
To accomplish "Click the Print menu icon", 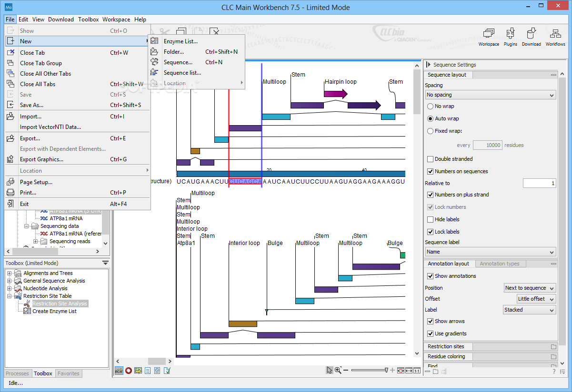I will (x=10, y=193).
